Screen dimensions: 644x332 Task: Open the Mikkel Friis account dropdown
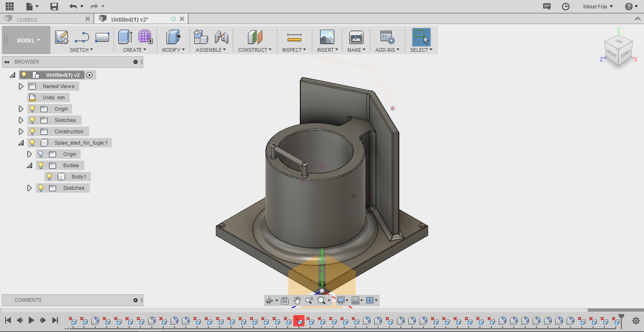click(598, 7)
